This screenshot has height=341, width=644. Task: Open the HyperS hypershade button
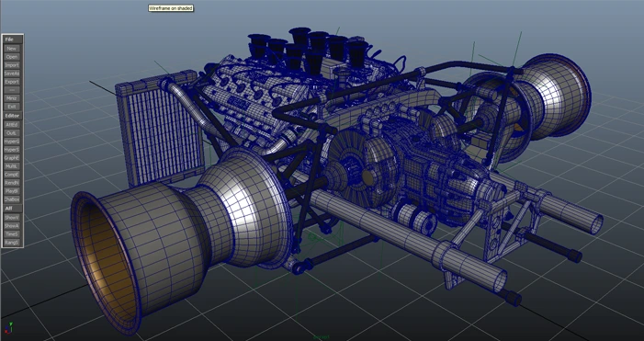[12, 150]
